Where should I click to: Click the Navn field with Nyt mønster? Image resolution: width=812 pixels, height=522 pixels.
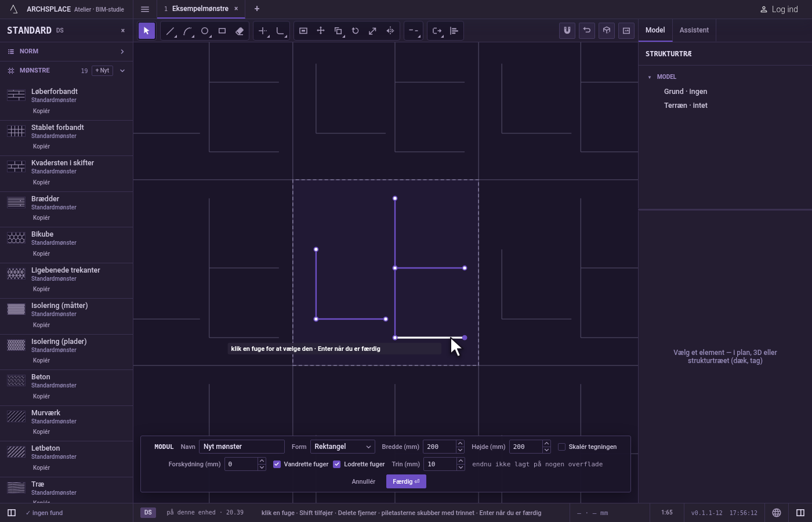pyautogui.click(x=242, y=447)
